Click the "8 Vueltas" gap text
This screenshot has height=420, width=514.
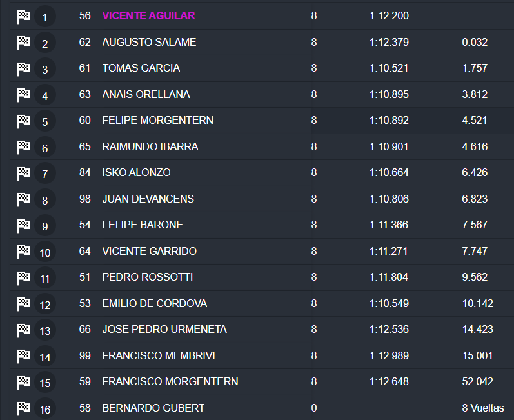[x=482, y=408]
